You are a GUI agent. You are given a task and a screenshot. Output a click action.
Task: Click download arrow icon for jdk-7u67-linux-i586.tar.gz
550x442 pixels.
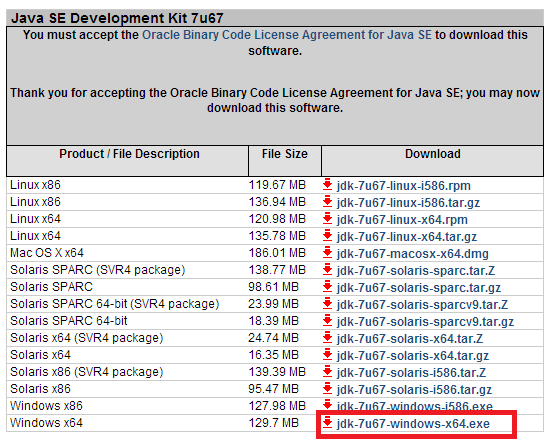coord(327,201)
